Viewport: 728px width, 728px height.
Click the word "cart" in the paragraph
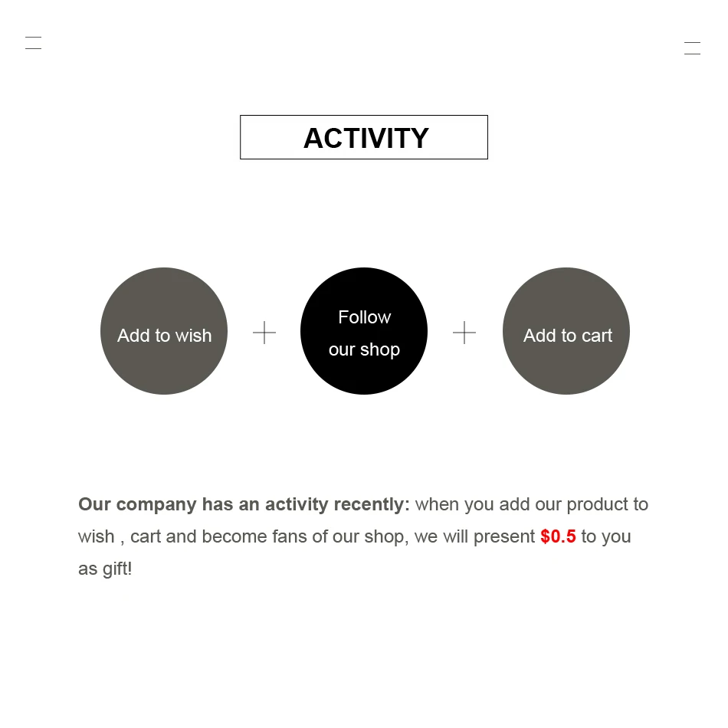point(146,536)
